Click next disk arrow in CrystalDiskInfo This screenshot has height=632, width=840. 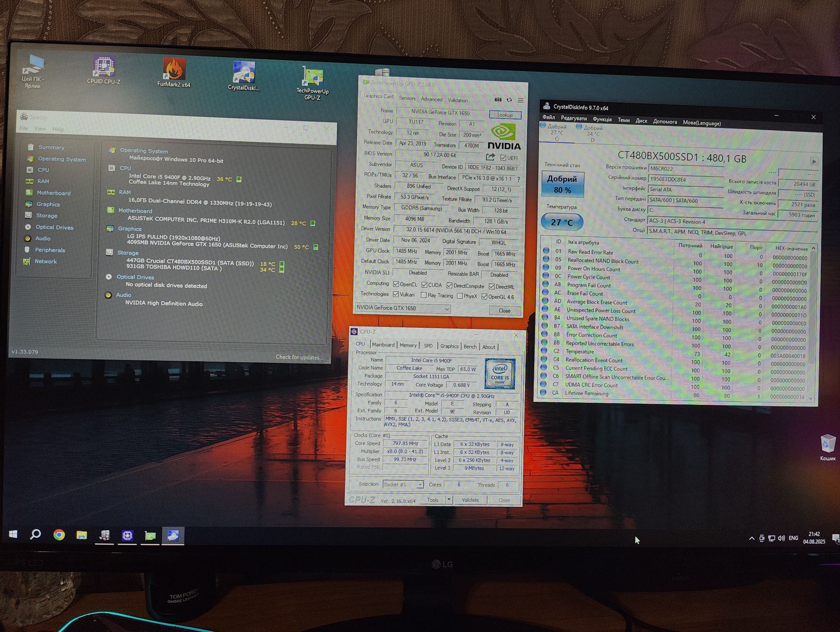tap(814, 161)
